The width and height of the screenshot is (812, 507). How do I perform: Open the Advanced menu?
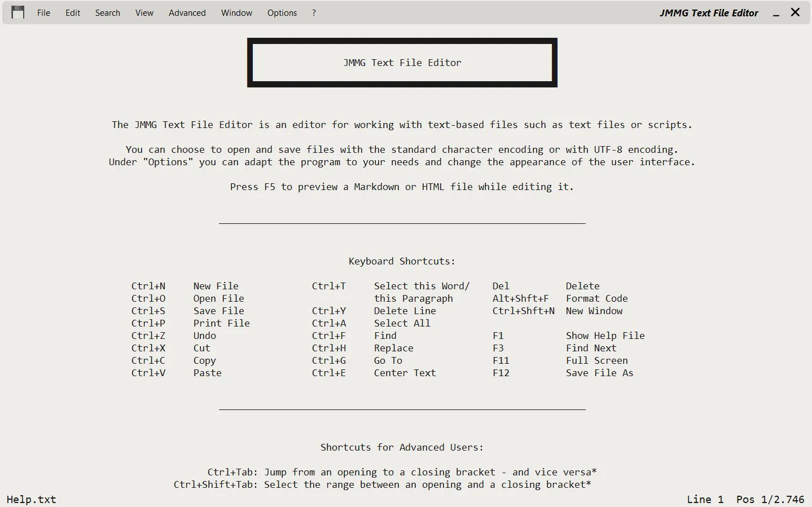[187, 12]
